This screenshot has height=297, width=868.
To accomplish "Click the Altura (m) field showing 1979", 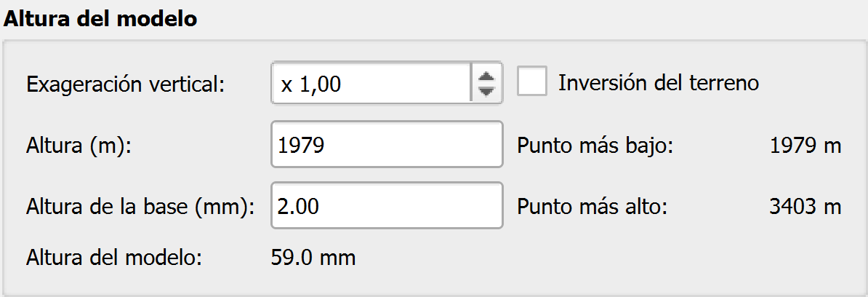I will coord(387,144).
